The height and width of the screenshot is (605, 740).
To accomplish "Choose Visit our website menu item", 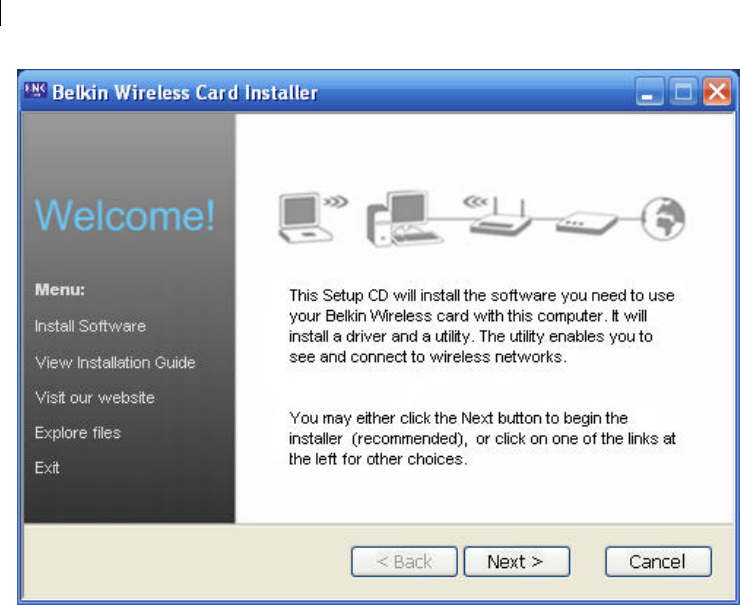I will point(95,398).
